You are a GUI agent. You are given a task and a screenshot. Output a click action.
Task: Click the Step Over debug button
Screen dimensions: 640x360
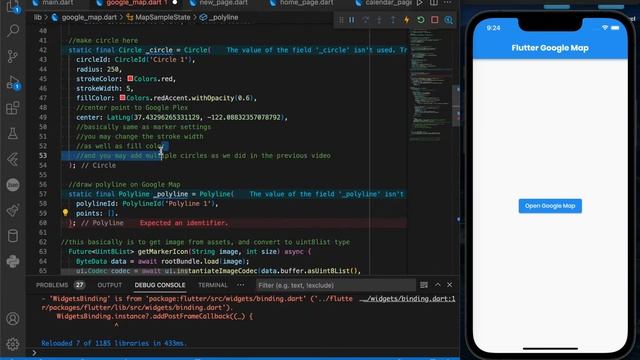tap(365, 20)
